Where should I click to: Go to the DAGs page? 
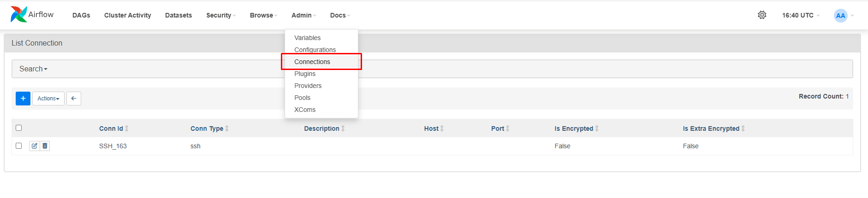81,15
